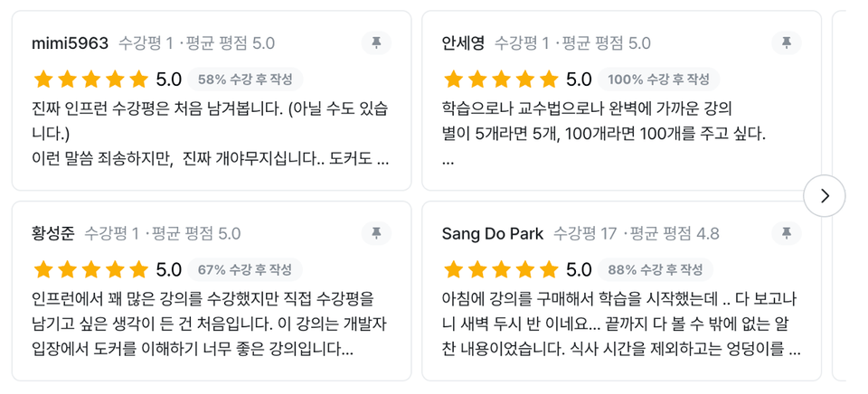
Task: Click the pin icon on 황성준's review
Action: [376, 233]
